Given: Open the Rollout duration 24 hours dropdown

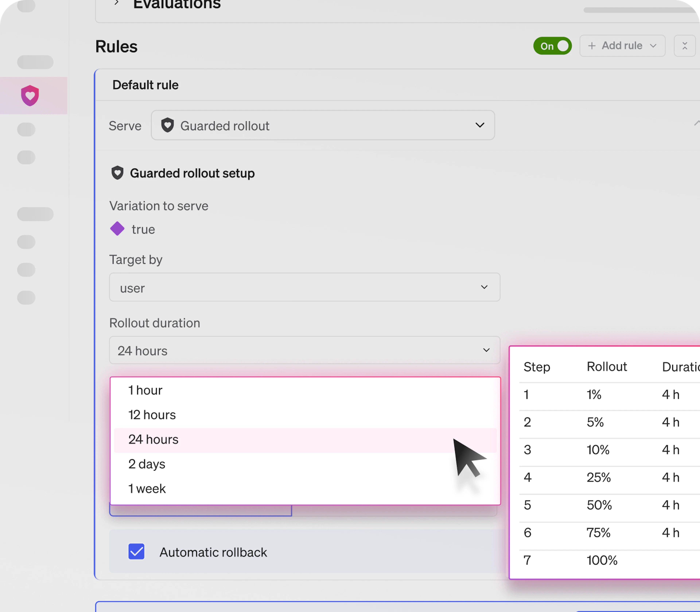Looking at the screenshot, I should [x=304, y=350].
